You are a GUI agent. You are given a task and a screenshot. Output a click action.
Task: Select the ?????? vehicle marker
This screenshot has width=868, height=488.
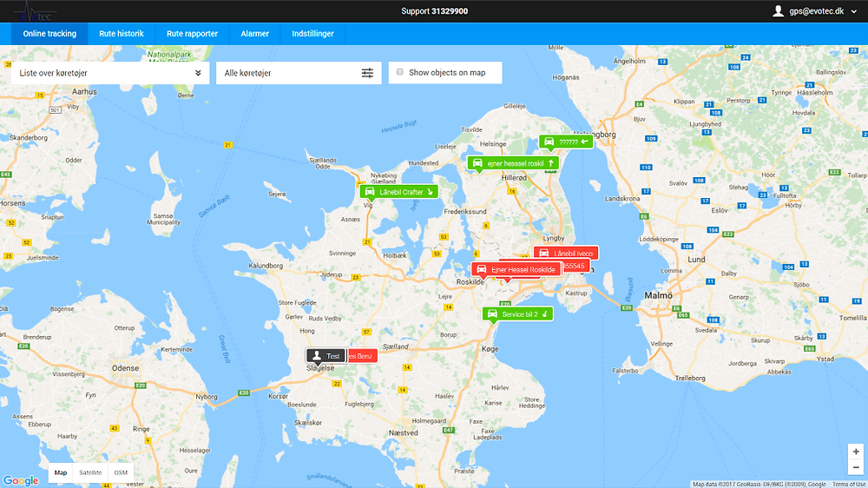(566, 142)
